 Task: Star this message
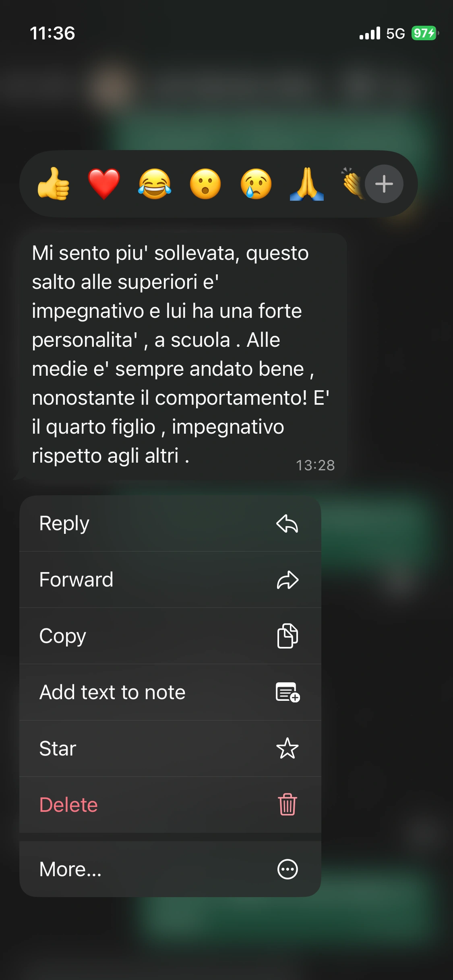point(170,749)
